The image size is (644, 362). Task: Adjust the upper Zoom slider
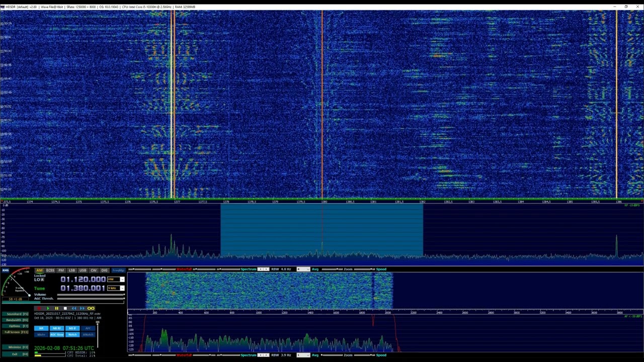point(364,269)
